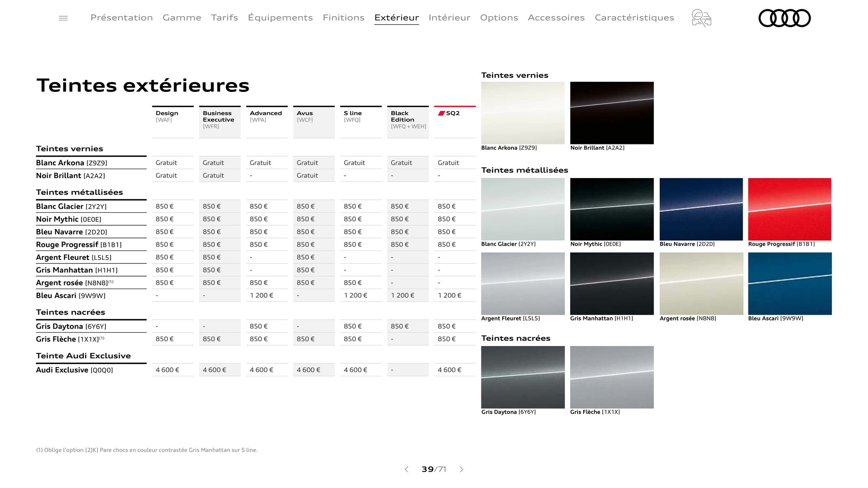Click the Blanc Arkona SQ2 Gratuit cell
This screenshot has height=488, width=868.
448,163
